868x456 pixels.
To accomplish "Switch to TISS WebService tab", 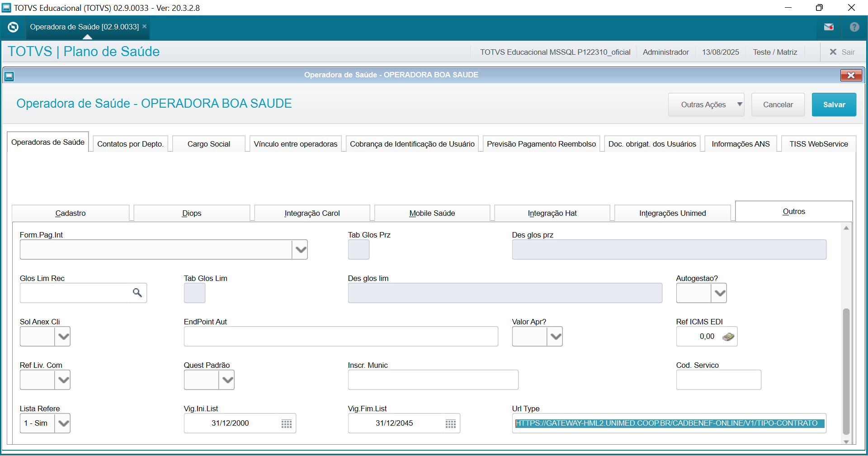I will [819, 144].
